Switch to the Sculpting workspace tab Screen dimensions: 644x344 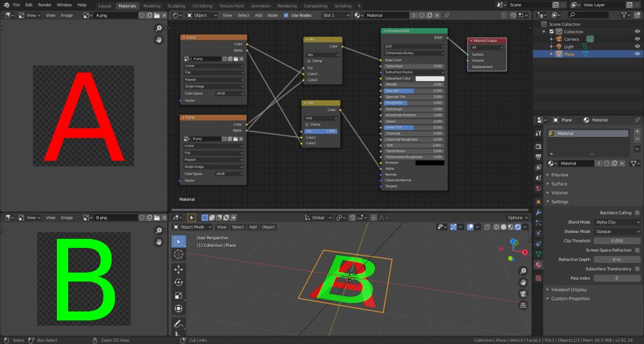pyautogui.click(x=176, y=6)
